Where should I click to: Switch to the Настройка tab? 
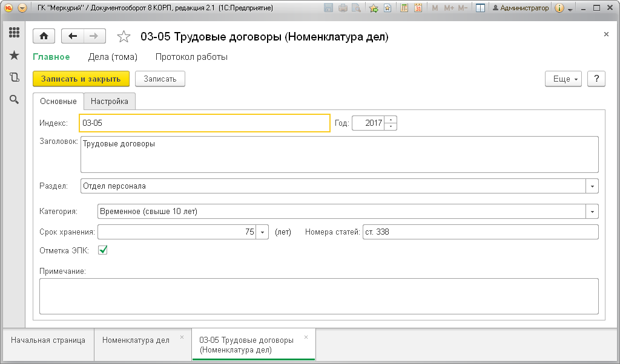pyautogui.click(x=110, y=102)
